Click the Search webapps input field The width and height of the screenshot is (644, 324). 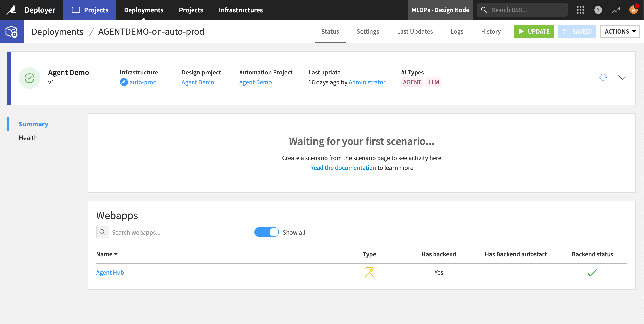(175, 232)
